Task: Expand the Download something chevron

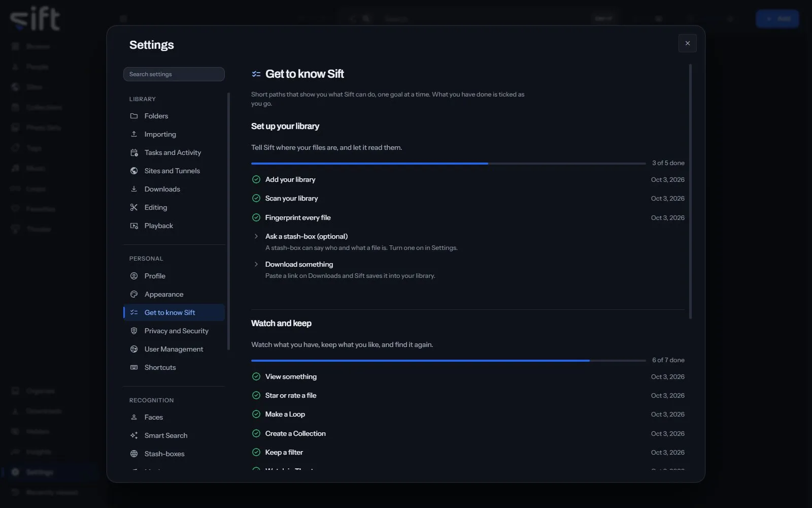Action: coord(256,264)
